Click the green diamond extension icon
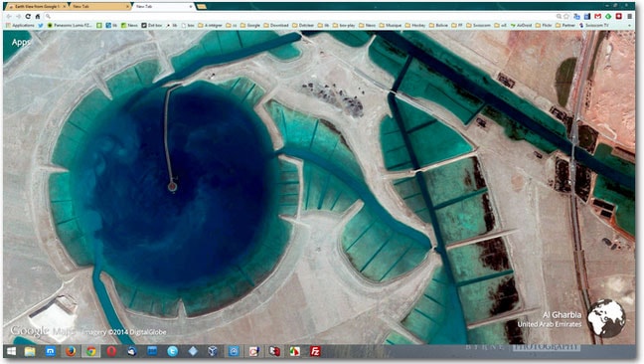 click(x=608, y=17)
